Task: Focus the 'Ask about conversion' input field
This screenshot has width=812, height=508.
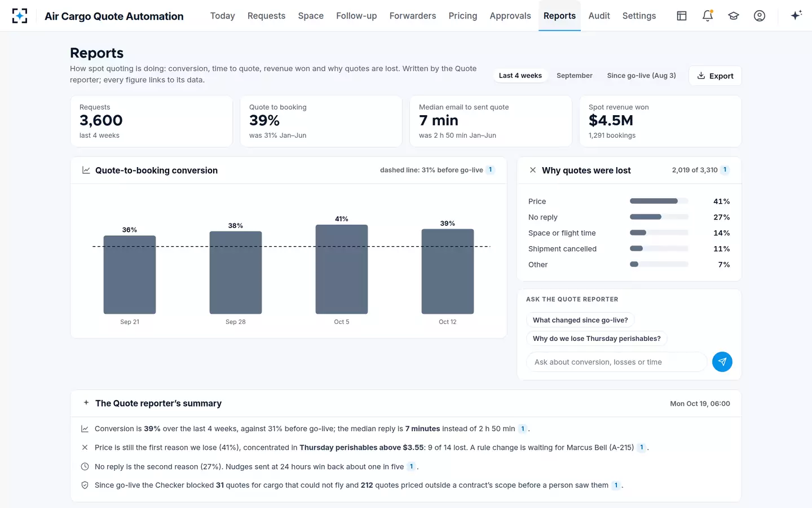Action: [616, 362]
